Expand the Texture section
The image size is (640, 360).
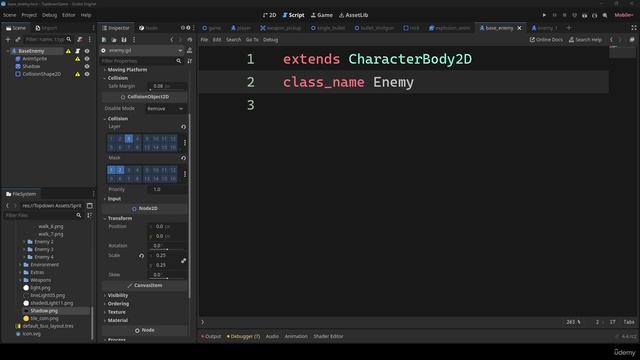pyautogui.click(x=116, y=312)
